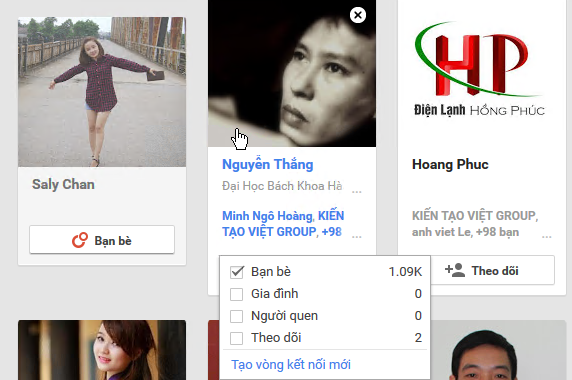This screenshot has width=572, height=380.
Task: Click Saly Chan profile photo
Action: click(102, 92)
